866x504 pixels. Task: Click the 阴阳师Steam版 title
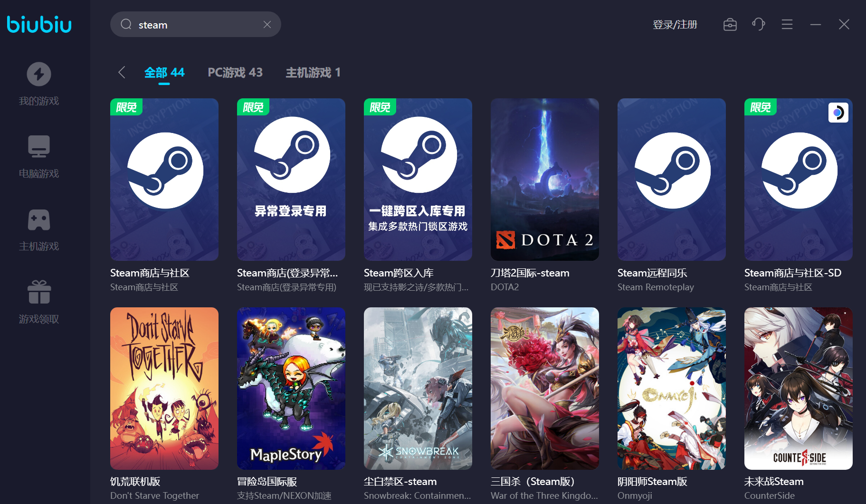[652, 482]
